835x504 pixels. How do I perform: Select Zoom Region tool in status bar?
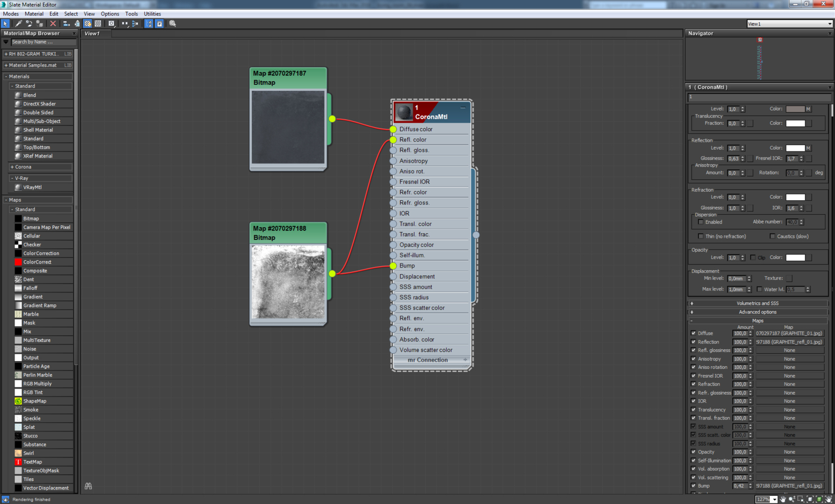(x=801, y=499)
